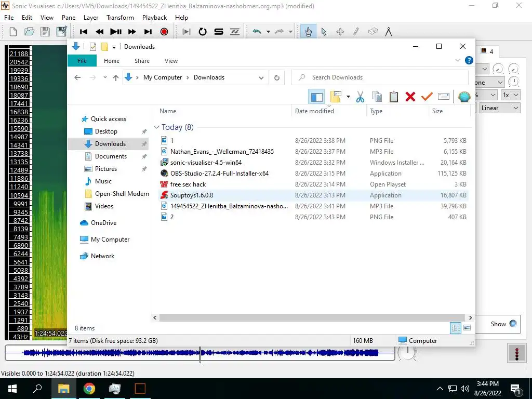The height and width of the screenshot is (399, 532).
Task: Click the Copy icon in Explorer toolbar
Action: [x=377, y=97]
